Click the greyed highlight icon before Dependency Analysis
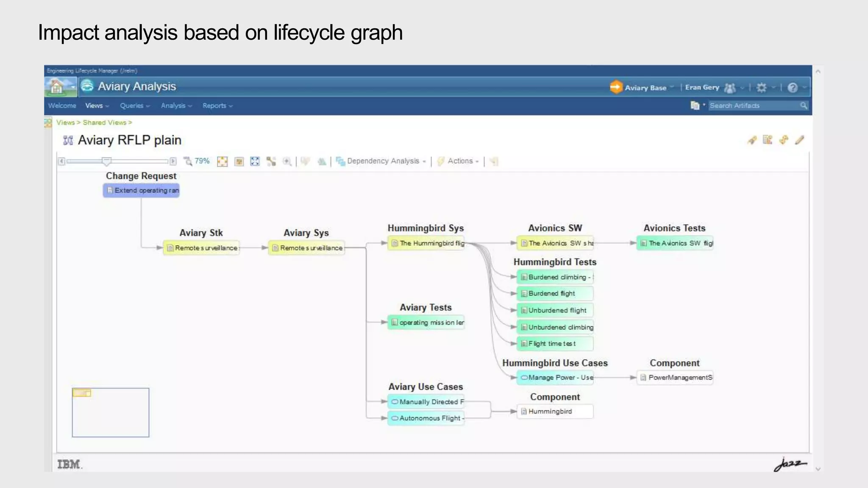Viewport: 868px width, 488px height. coord(322,161)
